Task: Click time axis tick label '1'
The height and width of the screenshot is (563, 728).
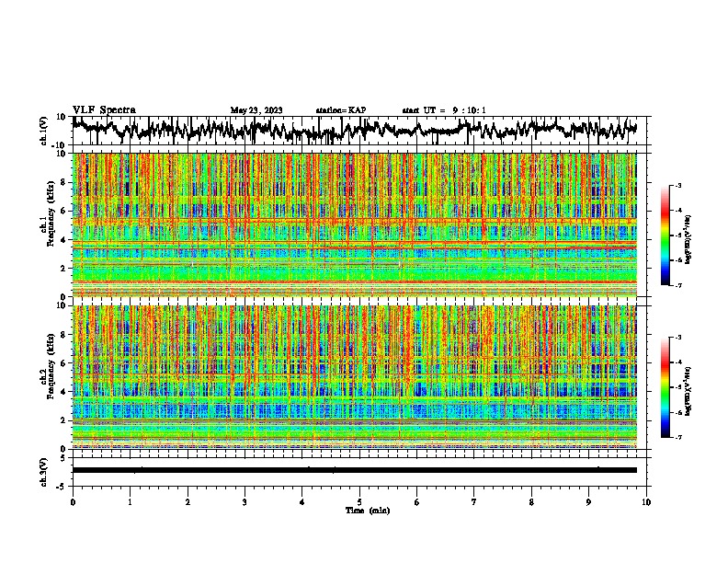Action: click(130, 502)
